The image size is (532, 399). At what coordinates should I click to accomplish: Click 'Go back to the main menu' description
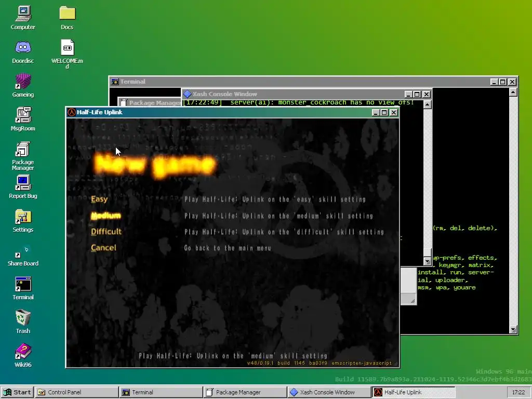[x=228, y=248]
